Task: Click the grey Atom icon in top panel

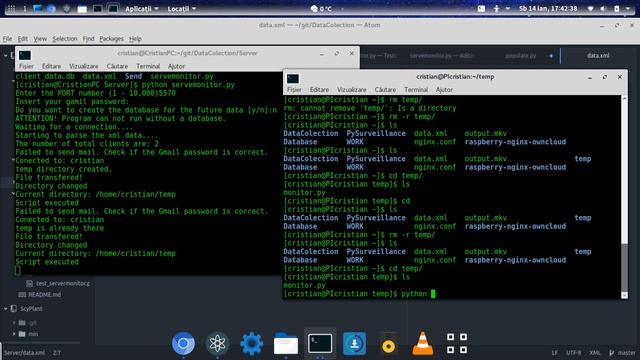Action: click(67, 9)
